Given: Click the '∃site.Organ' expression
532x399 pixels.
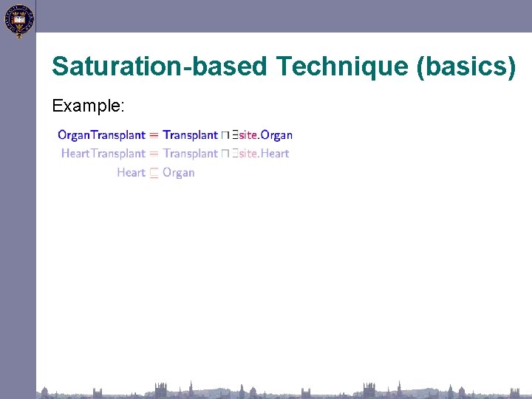Looking at the screenshot, I should point(262,135).
